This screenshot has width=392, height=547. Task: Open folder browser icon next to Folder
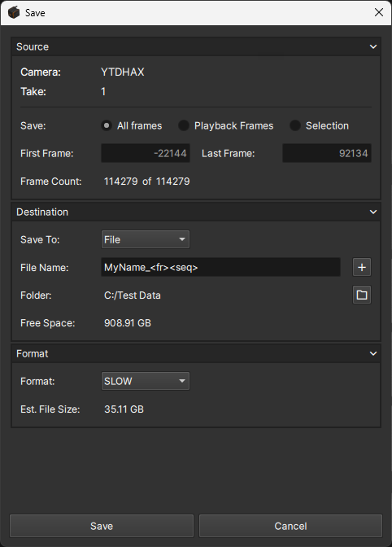(362, 295)
